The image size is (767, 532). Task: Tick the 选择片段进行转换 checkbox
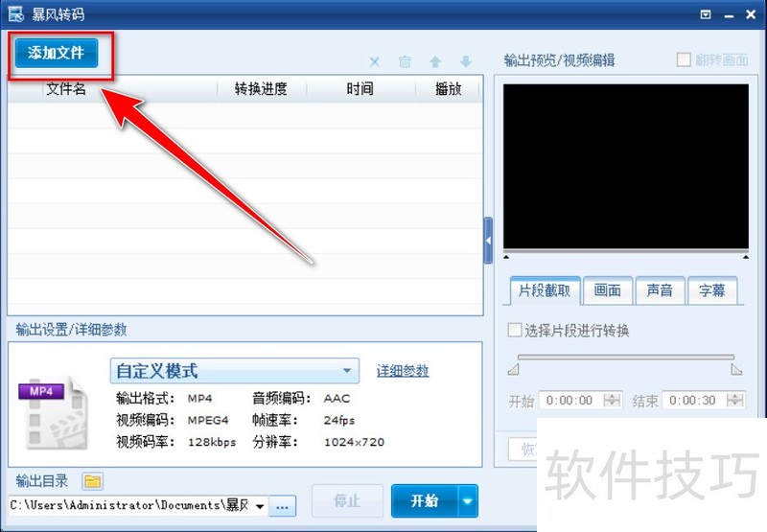coord(515,330)
